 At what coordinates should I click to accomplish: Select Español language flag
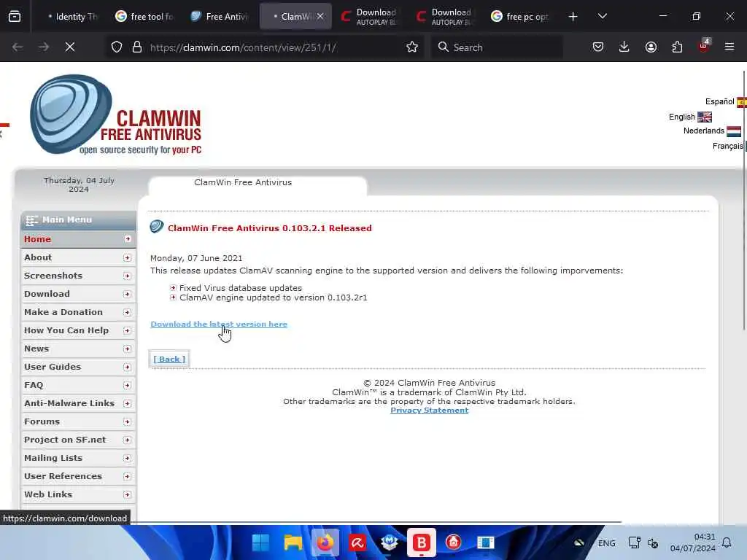click(741, 101)
